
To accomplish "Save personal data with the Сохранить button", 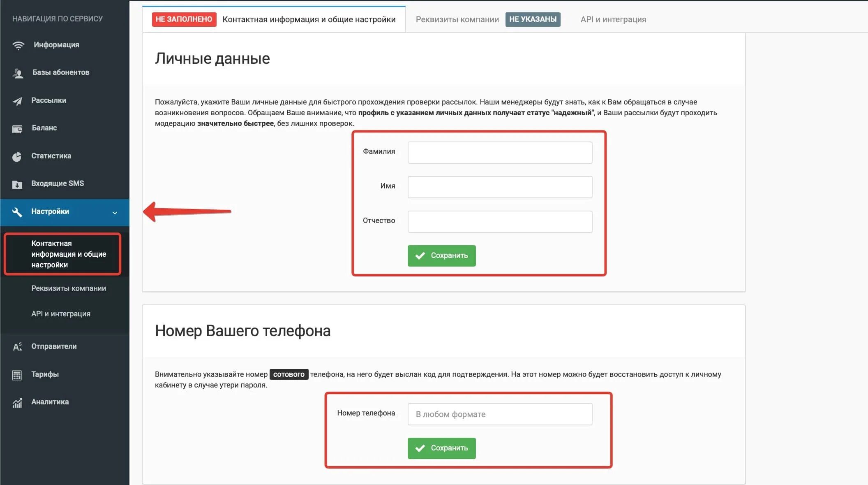I will [x=441, y=256].
